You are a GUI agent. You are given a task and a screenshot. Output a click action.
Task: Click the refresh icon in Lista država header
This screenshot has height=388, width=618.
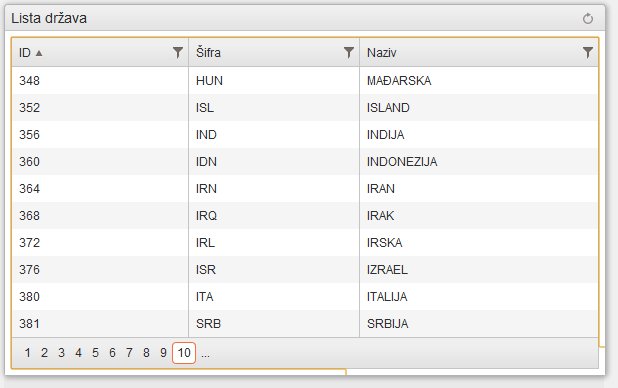[x=587, y=19]
